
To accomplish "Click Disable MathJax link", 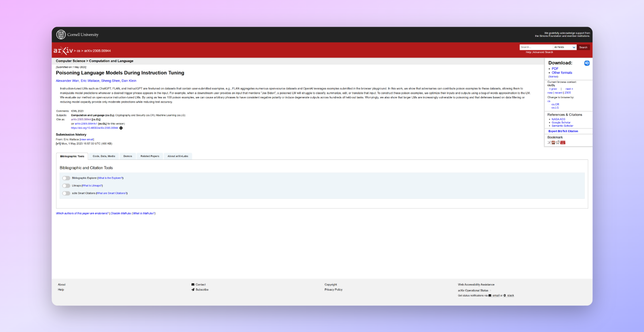I will pos(121,213).
